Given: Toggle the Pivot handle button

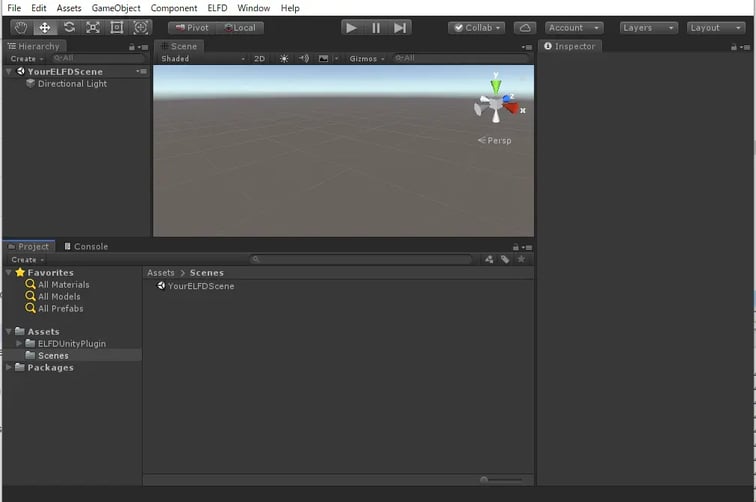Looking at the screenshot, I should (190, 28).
